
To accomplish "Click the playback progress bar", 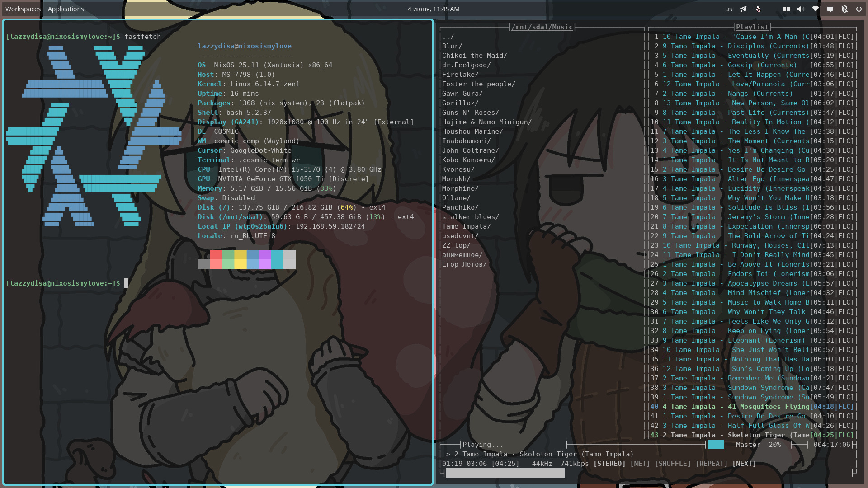I will coord(505,473).
